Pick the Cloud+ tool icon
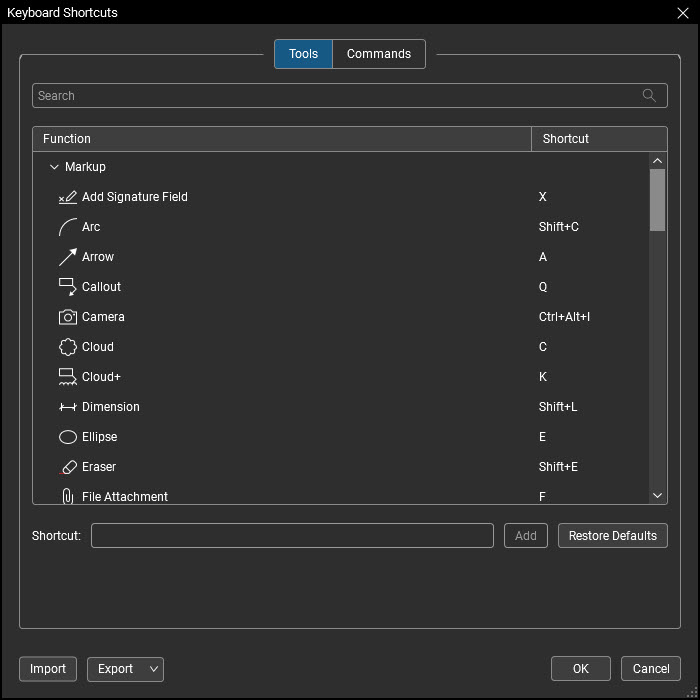Screen dimensions: 700x700 pyautogui.click(x=67, y=377)
